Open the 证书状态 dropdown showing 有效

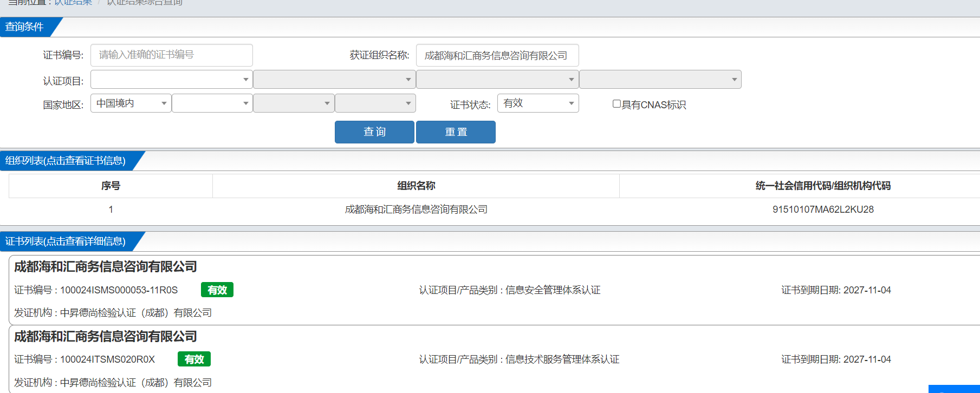(x=538, y=103)
